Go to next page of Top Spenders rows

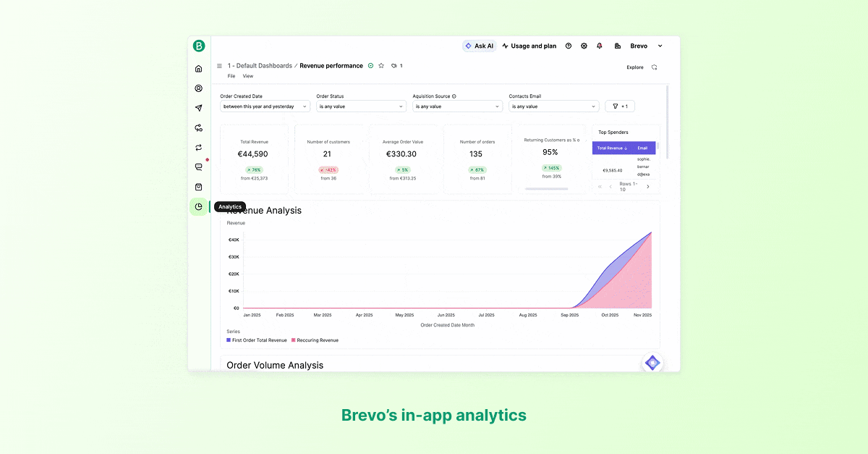tap(647, 187)
